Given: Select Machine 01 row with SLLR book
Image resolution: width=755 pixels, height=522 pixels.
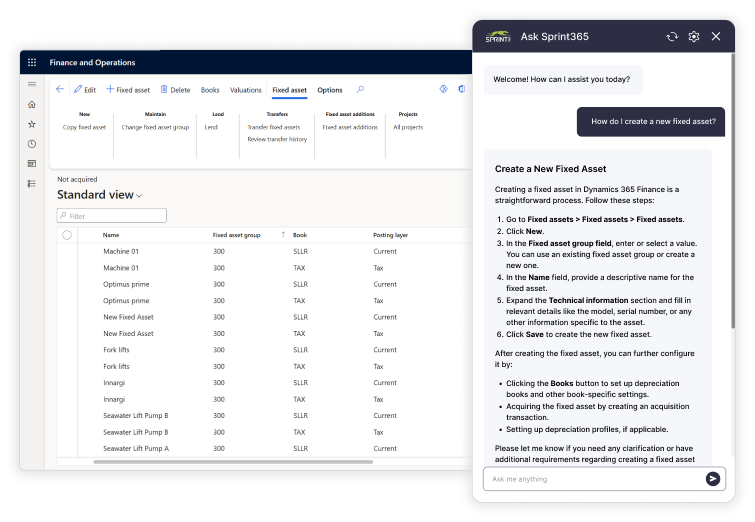Looking at the screenshot, I should pos(264,251).
